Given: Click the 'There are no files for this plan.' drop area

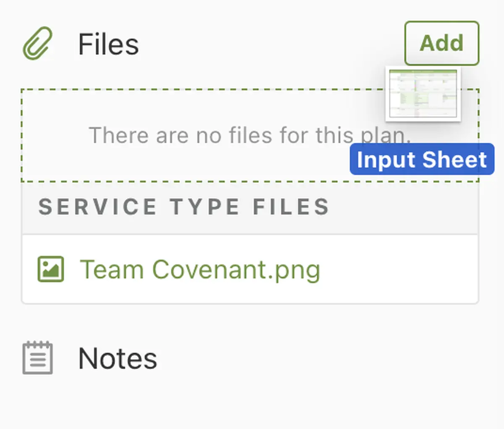Looking at the screenshot, I should [250, 135].
